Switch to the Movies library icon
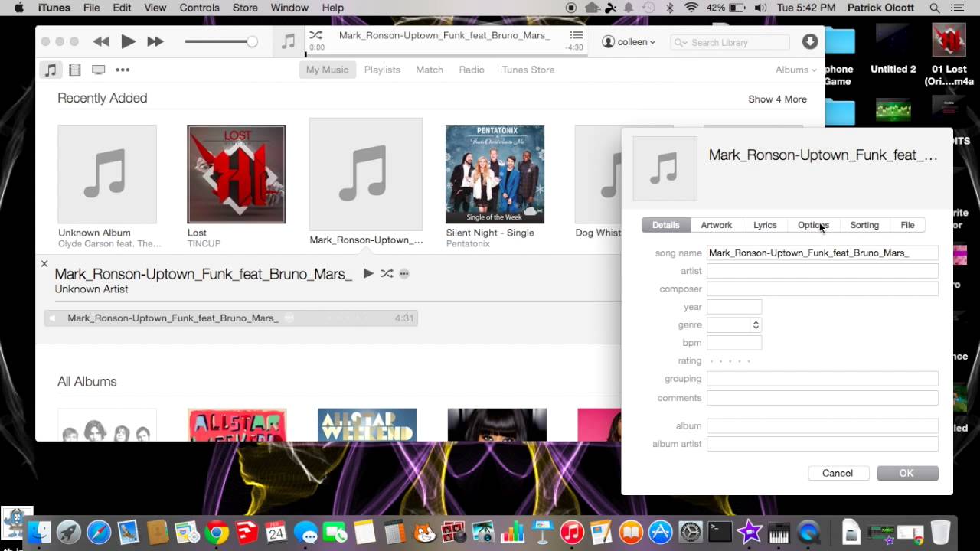980x551 pixels. click(x=74, y=70)
